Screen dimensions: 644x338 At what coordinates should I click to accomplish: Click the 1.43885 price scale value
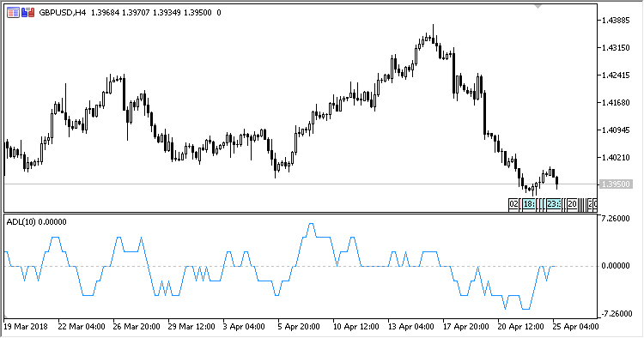point(616,20)
